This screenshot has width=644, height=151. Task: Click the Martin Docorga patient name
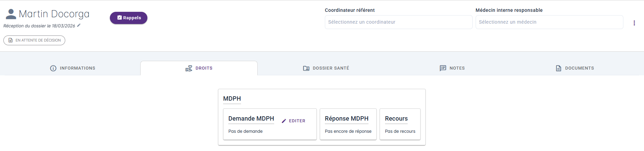54,14
